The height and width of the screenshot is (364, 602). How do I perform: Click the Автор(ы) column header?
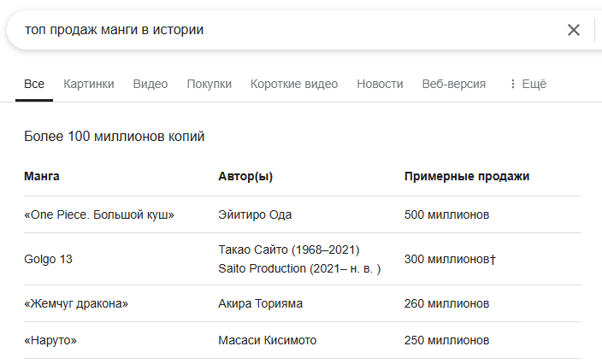pos(245,176)
